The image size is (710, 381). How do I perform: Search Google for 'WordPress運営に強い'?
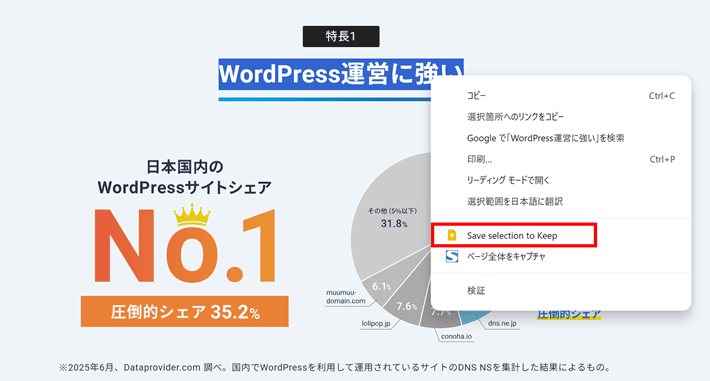pyautogui.click(x=561, y=138)
